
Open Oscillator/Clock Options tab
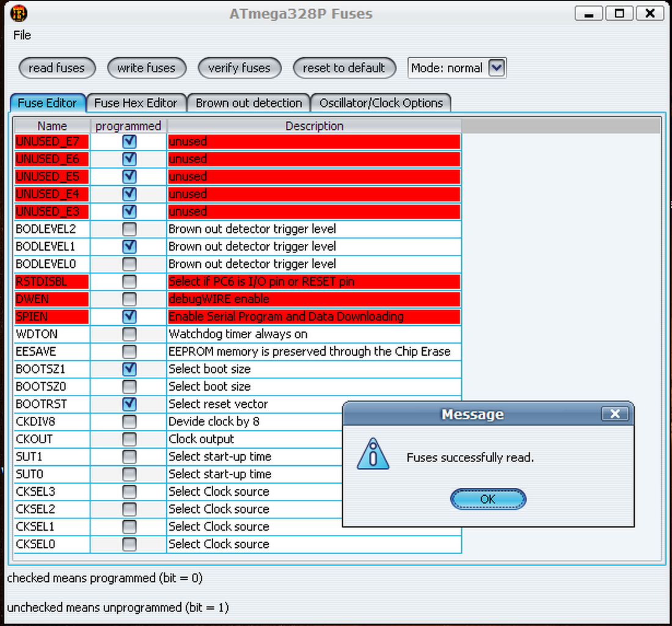click(x=381, y=103)
